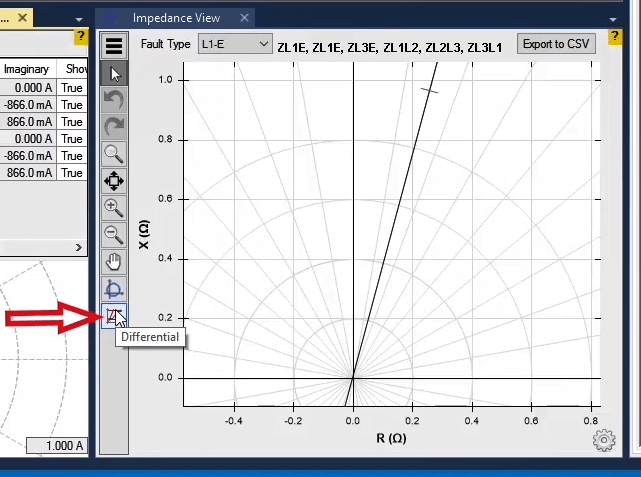This screenshot has width=641, height=477.
Task: Click the undo arrow icon
Action: click(x=114, y=100)
